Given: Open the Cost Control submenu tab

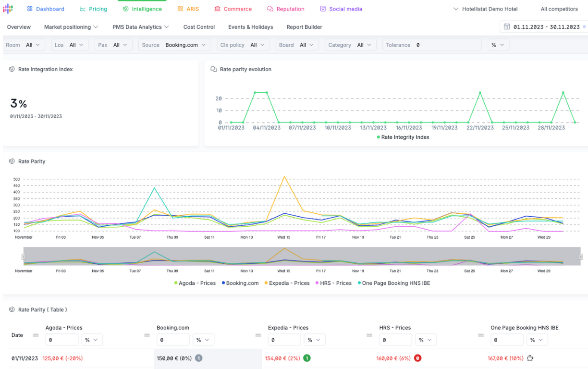Looking at the screenshot, I should [199, 27].
